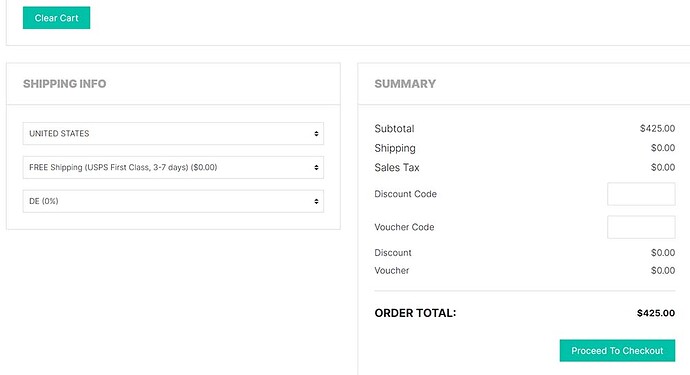Click the SUMMARY heading
The height and width of the screenshot is (375, 690).
(x=405, y=84)
